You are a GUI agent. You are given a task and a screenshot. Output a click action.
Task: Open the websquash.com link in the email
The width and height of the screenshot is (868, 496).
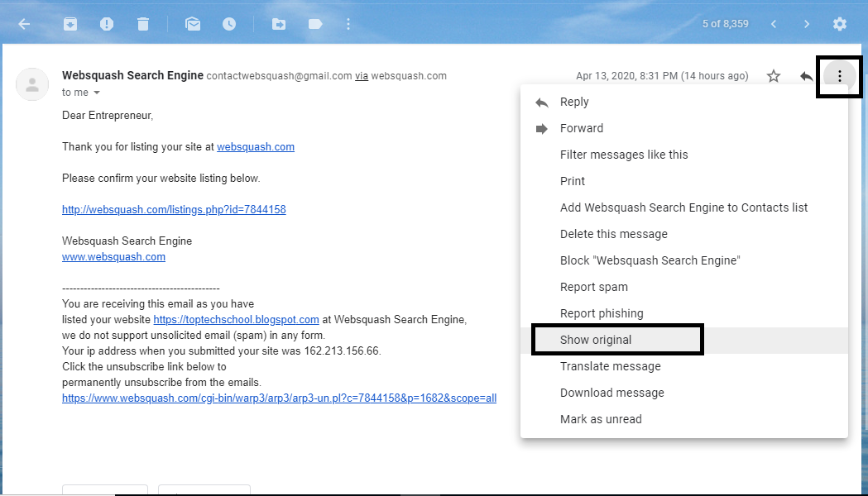coord(255,146)
